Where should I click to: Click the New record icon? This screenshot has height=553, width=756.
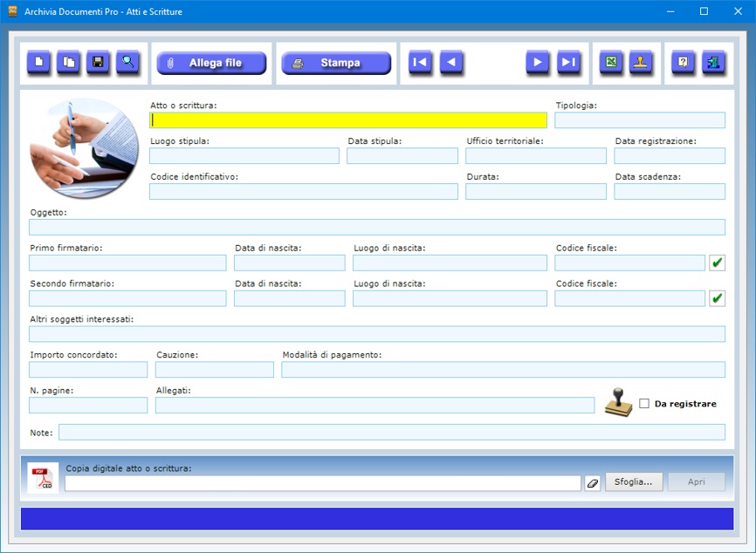tap(38, 62)
